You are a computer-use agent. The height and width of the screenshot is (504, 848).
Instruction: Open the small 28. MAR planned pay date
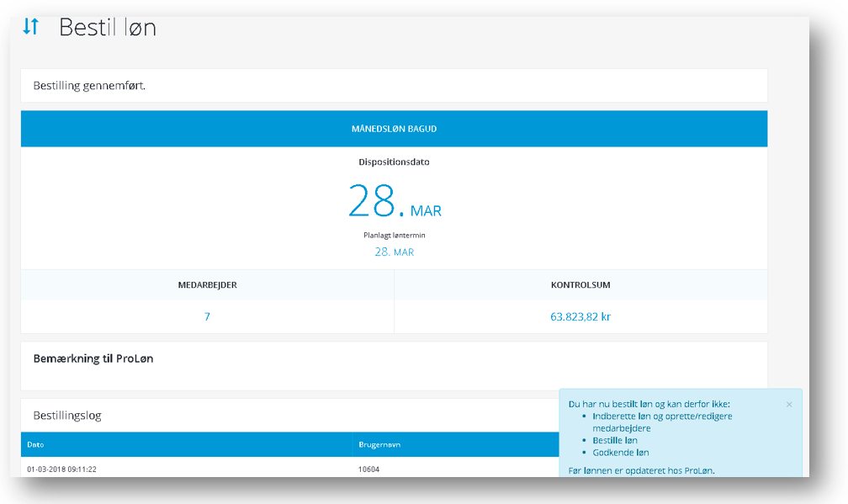pyautogui.click(x=394, y=252)
